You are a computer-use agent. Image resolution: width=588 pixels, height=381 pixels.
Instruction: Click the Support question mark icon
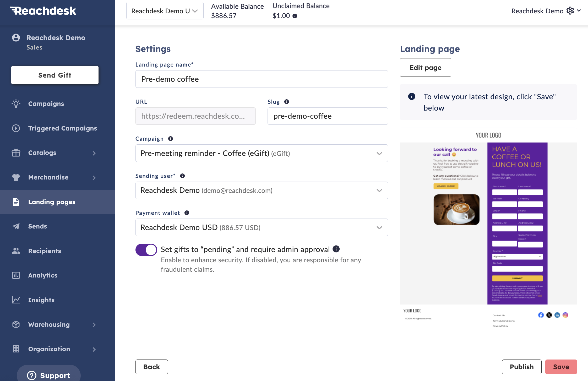coord(32,375)
